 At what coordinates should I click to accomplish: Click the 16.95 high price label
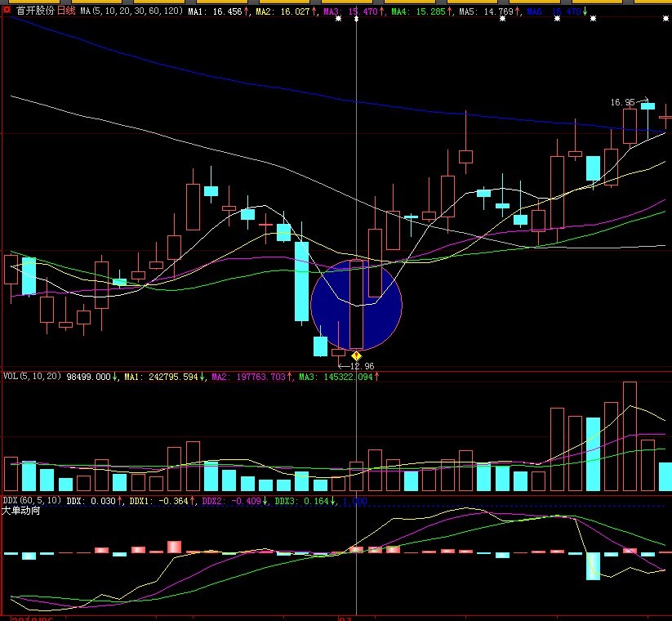coord(623,102)
